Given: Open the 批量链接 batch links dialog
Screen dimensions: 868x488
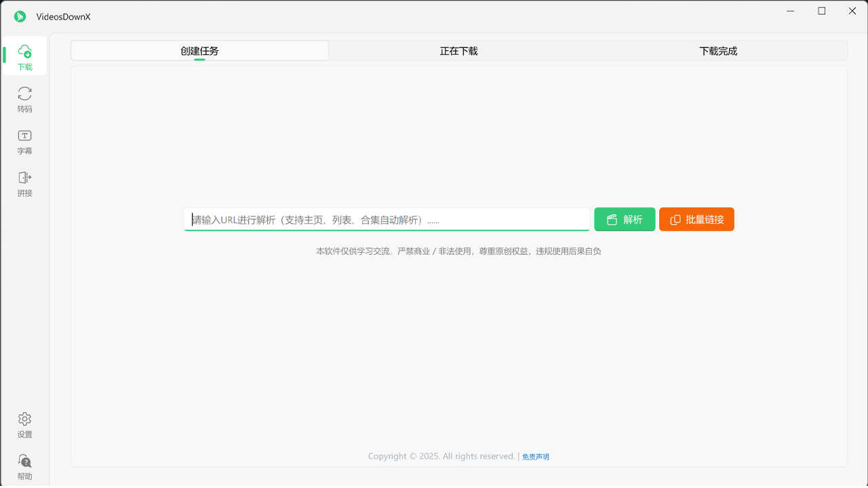Looking at the screenshot, I should point(696,219).
